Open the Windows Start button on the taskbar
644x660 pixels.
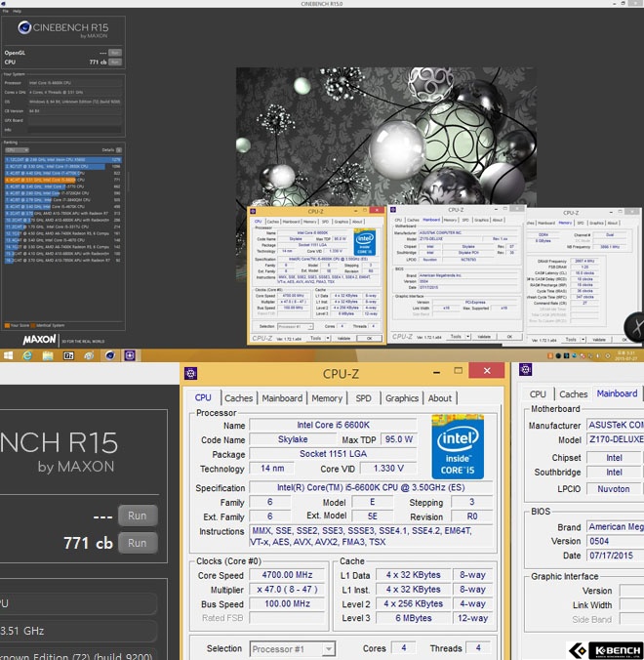8,355
